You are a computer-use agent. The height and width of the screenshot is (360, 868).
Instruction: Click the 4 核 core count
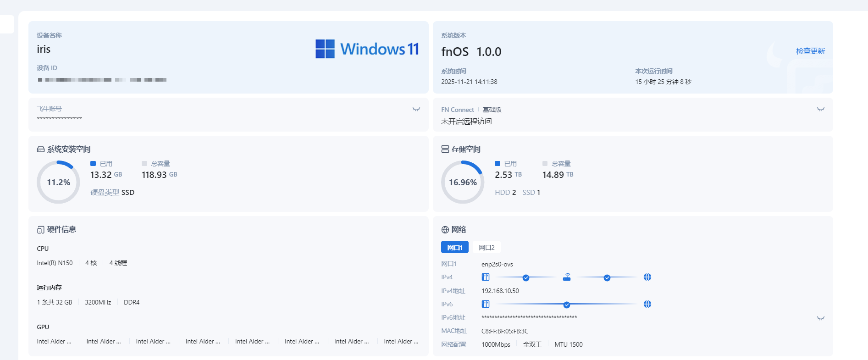pos(91,263)
